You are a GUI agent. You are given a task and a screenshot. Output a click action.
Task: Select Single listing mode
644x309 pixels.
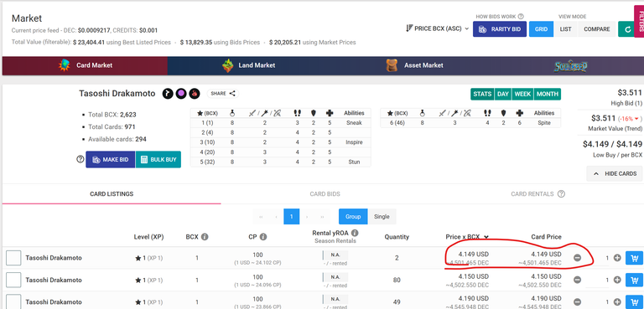point(382,216)
